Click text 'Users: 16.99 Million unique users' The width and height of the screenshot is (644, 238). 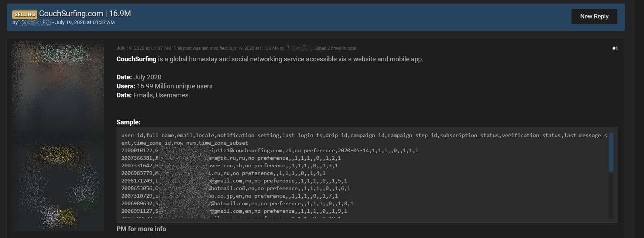165,86
